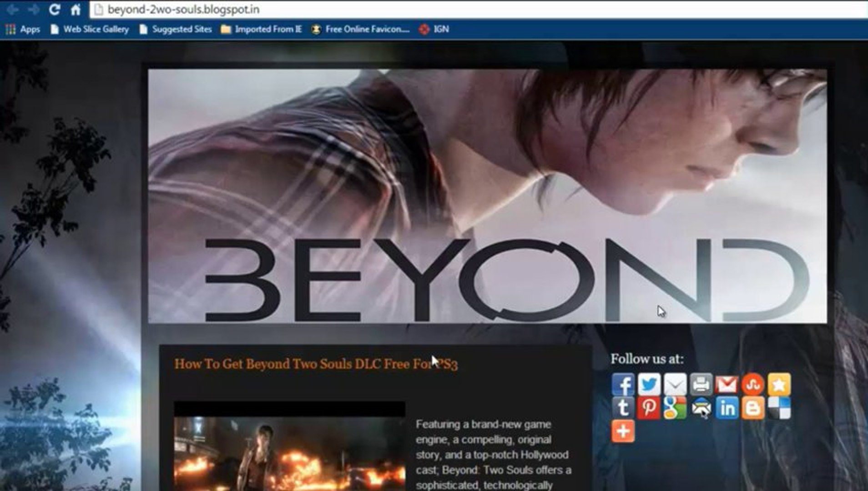Click the 'Follow us at:' heading

point(647,359)
